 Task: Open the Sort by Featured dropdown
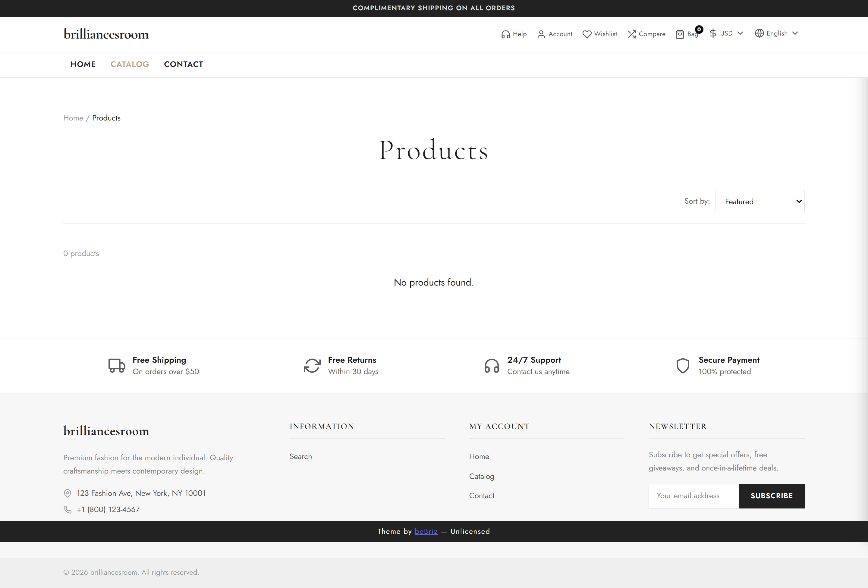click(759, 202)
